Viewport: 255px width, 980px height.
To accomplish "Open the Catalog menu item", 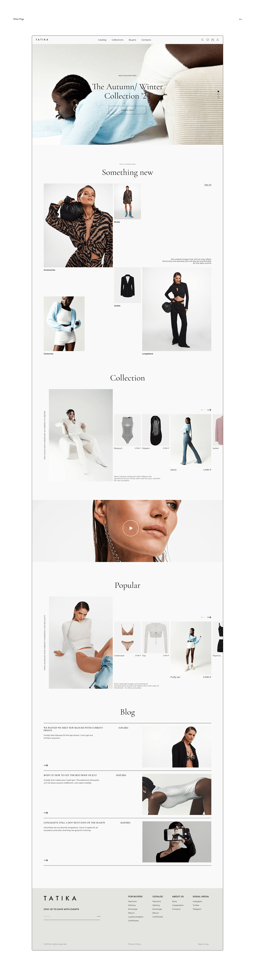I will click(x=102, y=40).
